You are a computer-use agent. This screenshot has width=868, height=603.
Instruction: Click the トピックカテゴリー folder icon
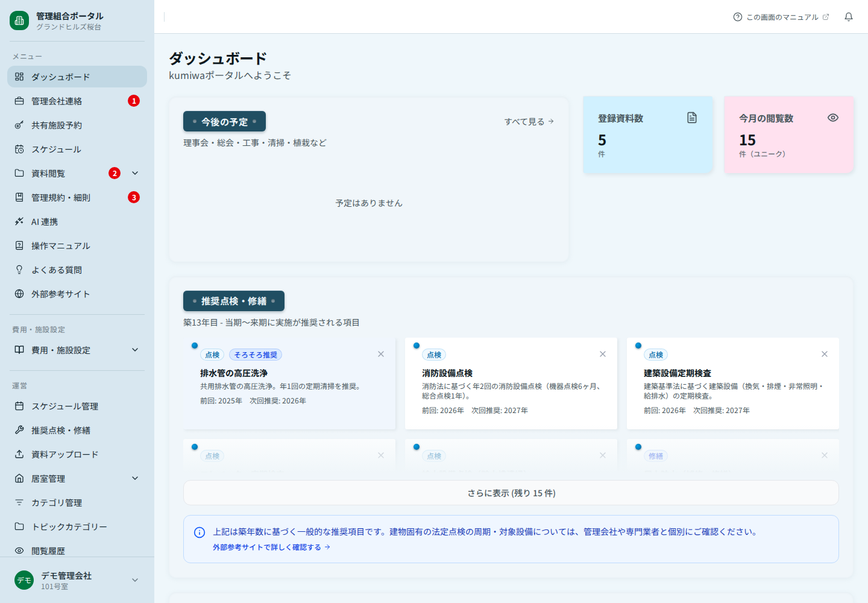click(19, 526)
